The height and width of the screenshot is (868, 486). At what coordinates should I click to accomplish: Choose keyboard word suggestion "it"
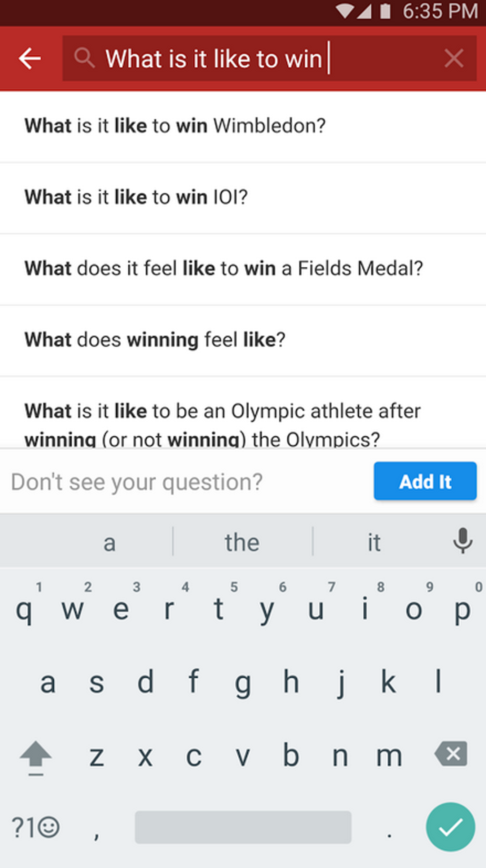tap(374, 542)
